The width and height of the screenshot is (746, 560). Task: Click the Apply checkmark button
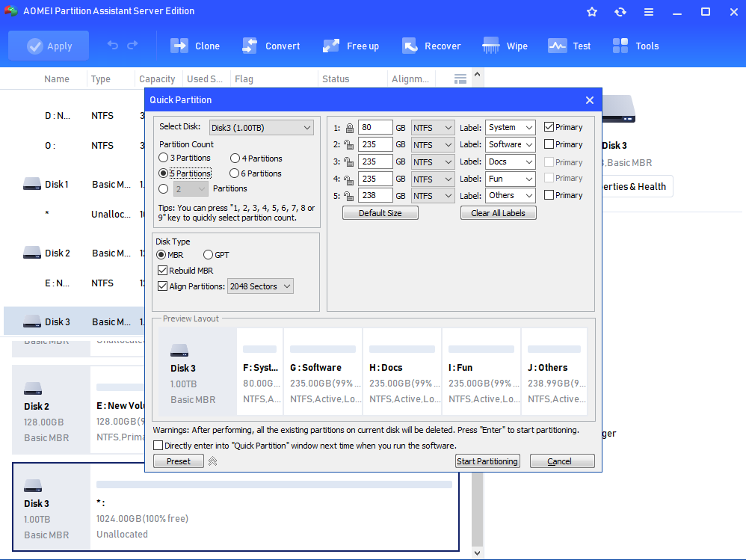(x=49, y=46)
